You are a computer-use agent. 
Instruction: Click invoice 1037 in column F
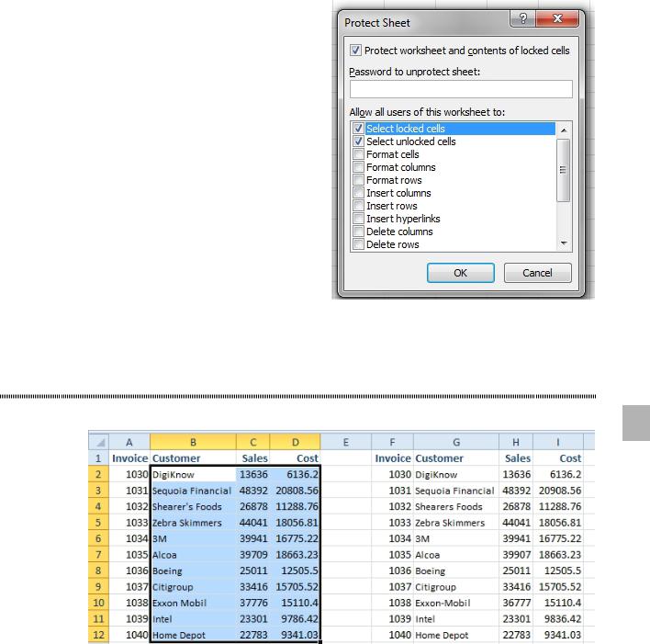pyautogui.click(x=392, y=587)
